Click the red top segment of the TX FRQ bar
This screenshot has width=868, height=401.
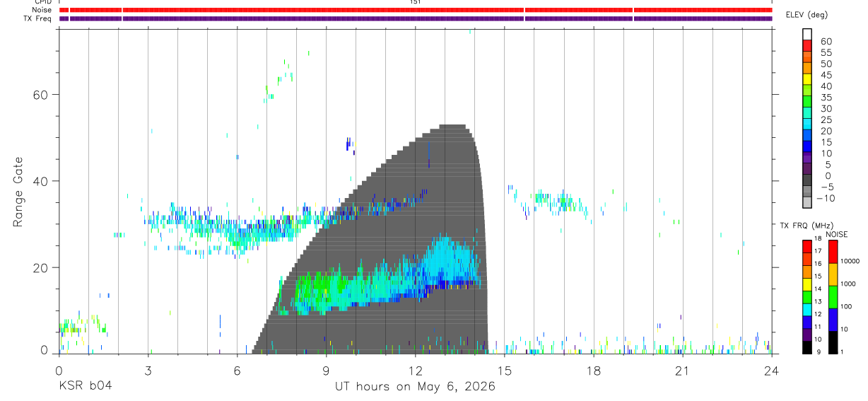point(807,248)
